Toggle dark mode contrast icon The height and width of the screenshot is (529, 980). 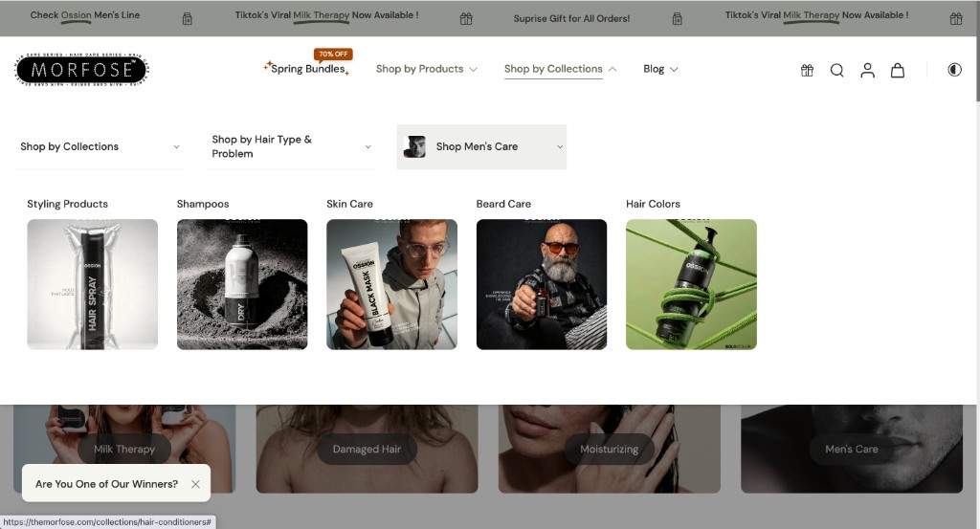954,69
